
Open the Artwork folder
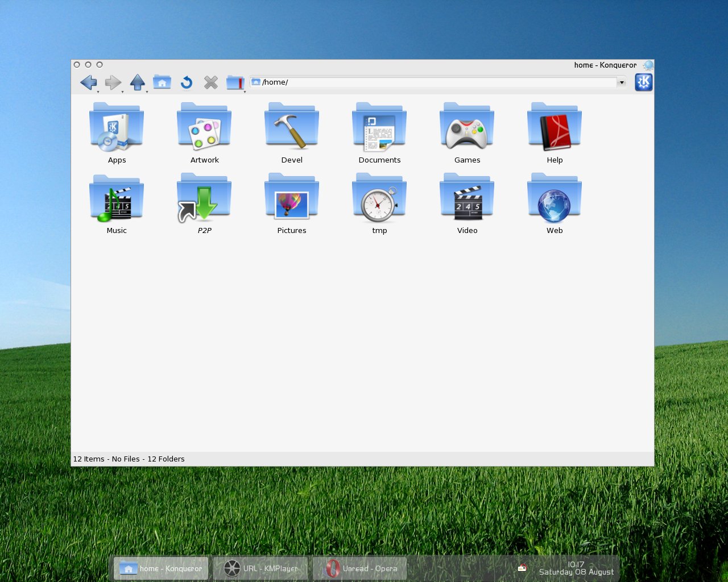204,134
